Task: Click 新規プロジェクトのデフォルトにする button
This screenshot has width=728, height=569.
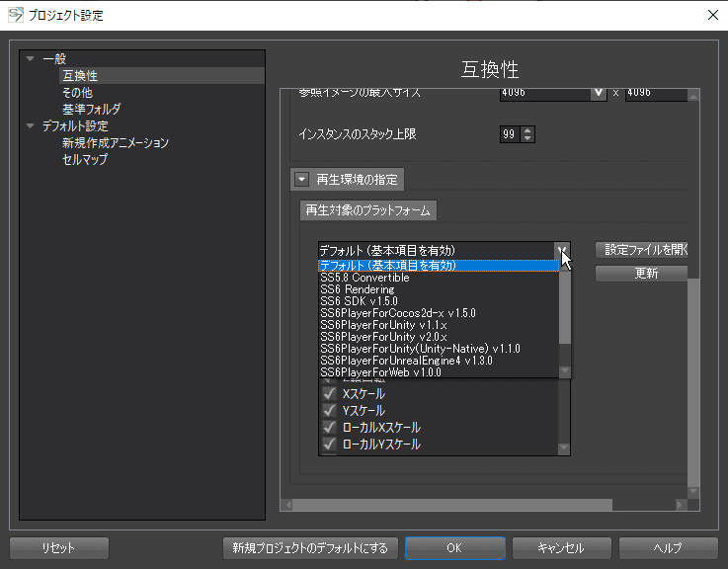Action: tap(310, 548)
